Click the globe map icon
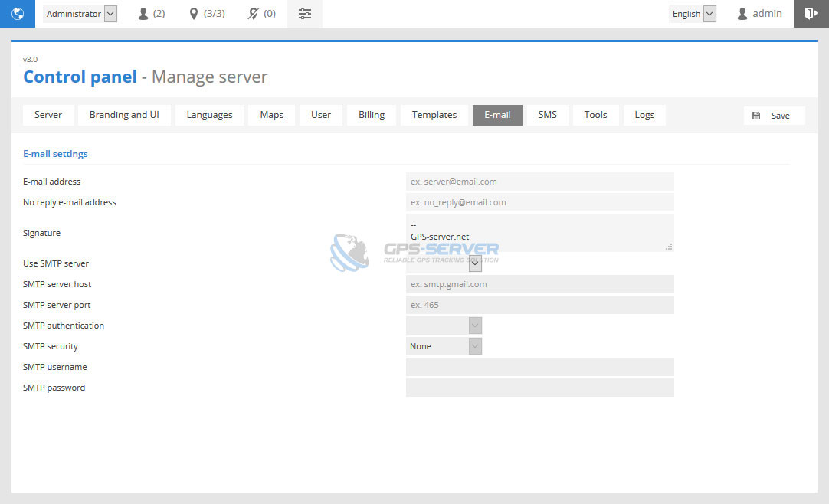829x504 pixels. (18, 14)
